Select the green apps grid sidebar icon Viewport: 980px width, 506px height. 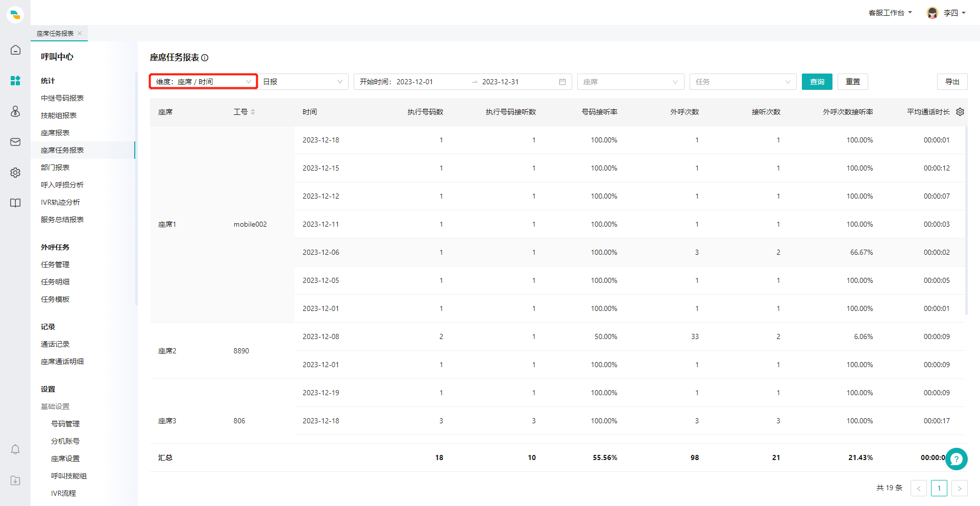(15, 80)
